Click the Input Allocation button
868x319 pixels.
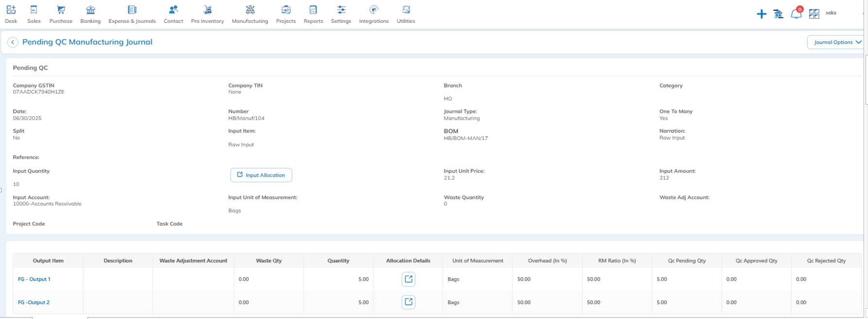[x=261, y=175]
